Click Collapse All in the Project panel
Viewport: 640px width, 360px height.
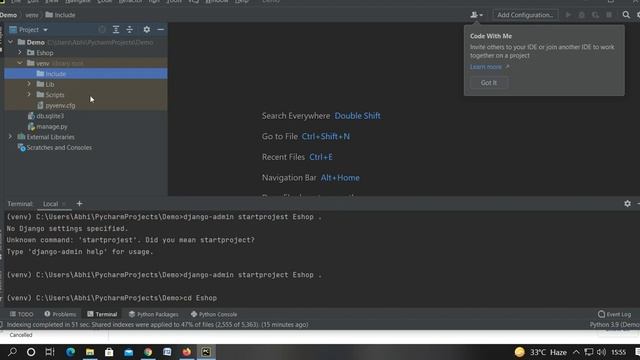coord(129,30)
